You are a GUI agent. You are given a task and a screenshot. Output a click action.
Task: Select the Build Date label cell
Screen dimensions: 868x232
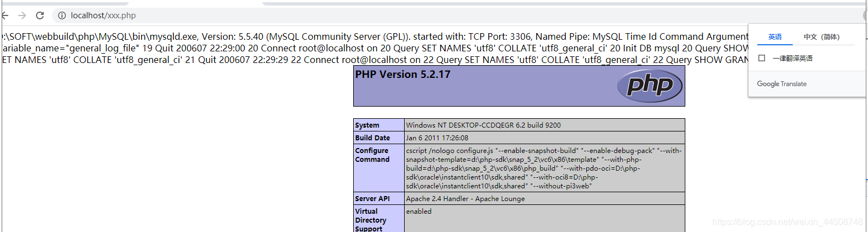[x=379, y=138]
